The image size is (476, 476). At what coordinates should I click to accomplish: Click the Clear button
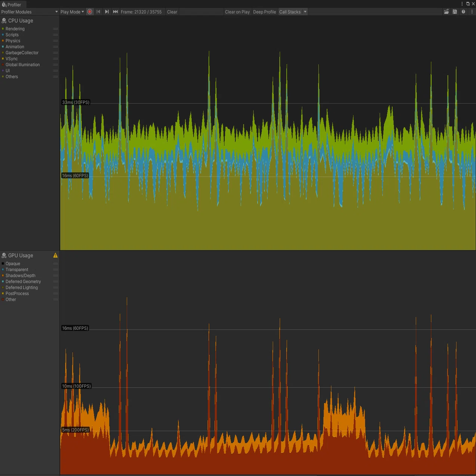pos(172,12)
